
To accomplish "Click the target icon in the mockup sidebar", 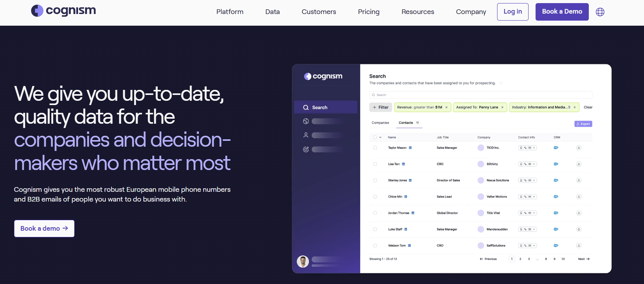I will [306, 149].
